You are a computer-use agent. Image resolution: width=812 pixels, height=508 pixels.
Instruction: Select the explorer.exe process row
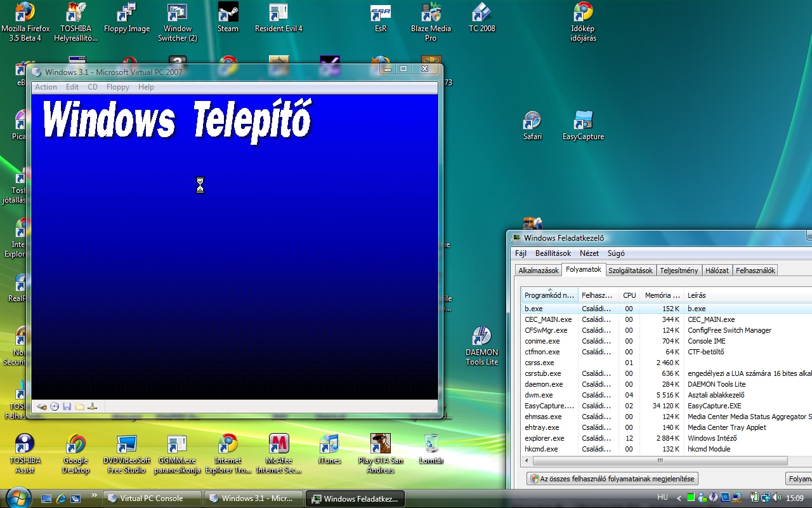tap(666, 438)
